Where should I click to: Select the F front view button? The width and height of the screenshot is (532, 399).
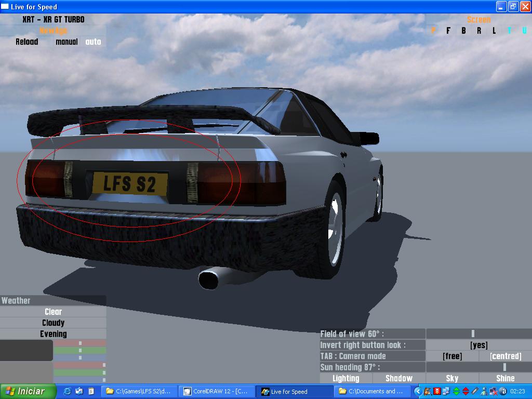(x=448, y=31)
